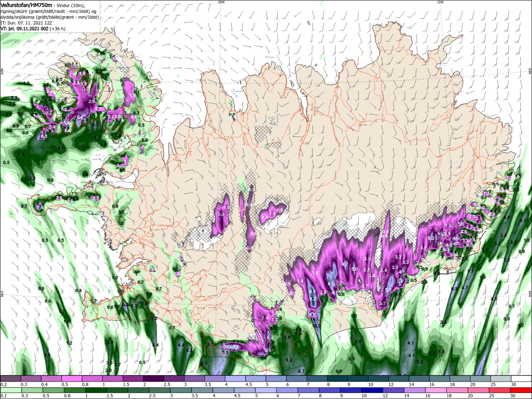Click the '6.9' precipitation value on the map

[331, 284]
